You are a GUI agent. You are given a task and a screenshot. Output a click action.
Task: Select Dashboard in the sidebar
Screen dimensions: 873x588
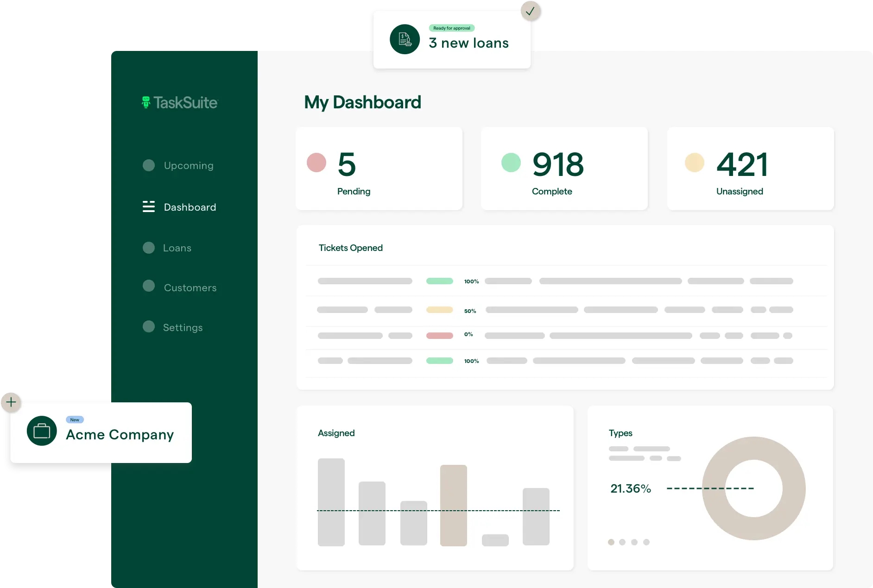[x=190, y=207]
